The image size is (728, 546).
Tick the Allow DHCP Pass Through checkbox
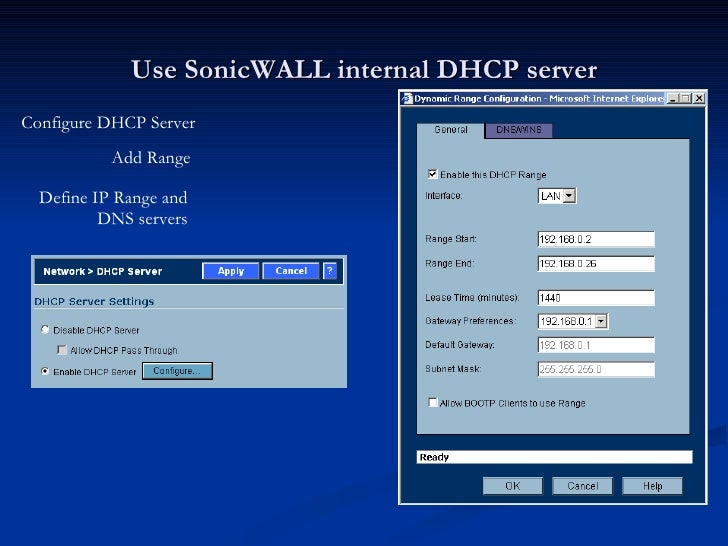click(62, 350)
